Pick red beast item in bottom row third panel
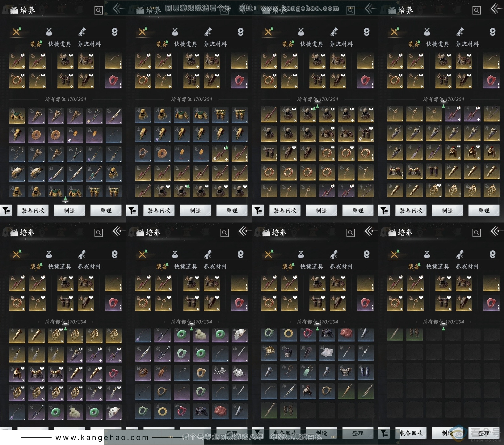Viewport: 504px width, 445px height. click(x=346, y=335)
